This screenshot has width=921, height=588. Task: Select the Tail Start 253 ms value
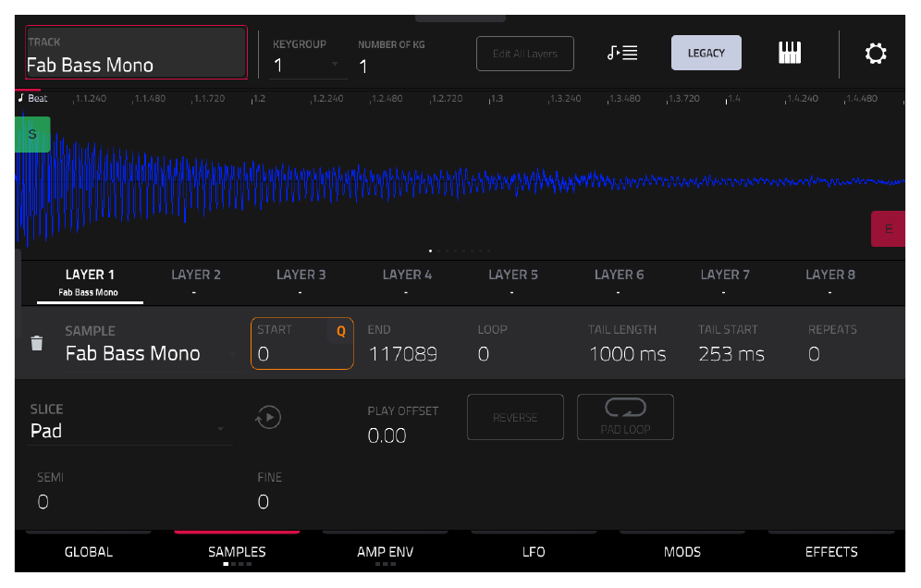tap(731, 354)
